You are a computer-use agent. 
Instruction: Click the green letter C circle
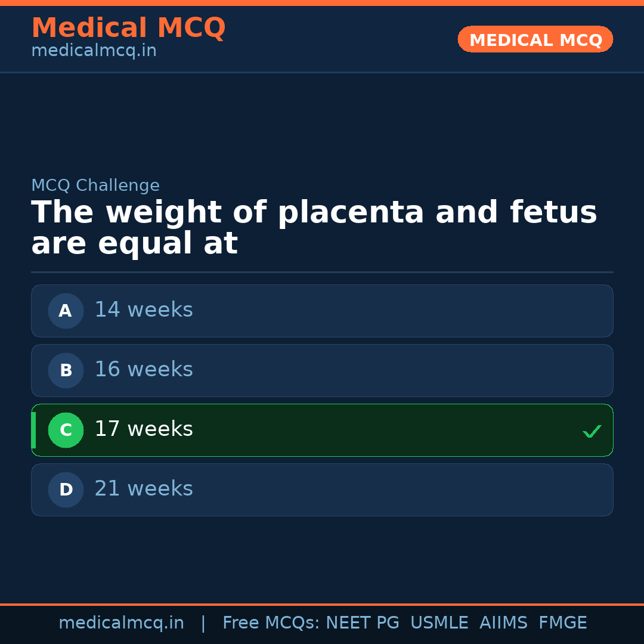[x=66, y=430]
